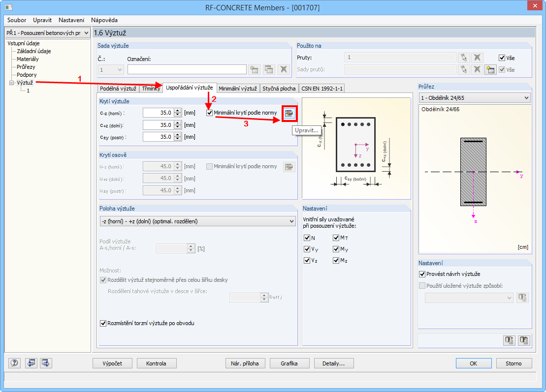Open Průřez dropdown 1 - Obdélník 24/65
546x392 pixels.
pos(475,98)
